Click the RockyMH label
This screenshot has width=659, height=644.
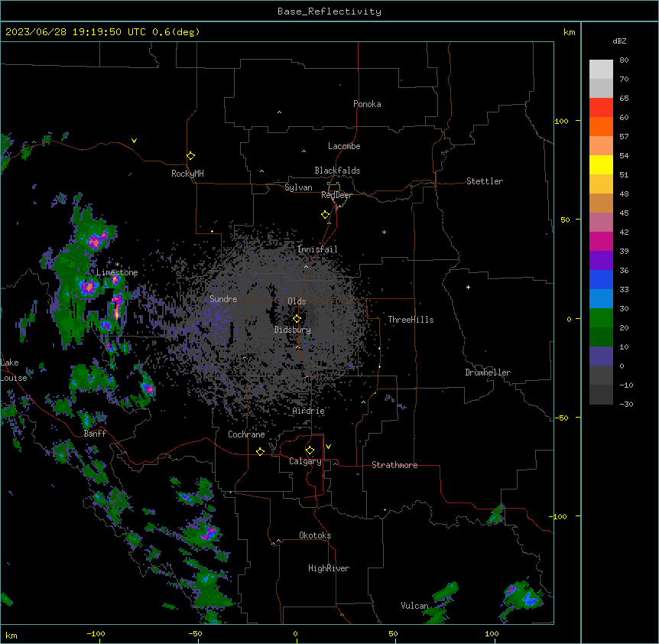pyautogui.click(x=187, y=174)
